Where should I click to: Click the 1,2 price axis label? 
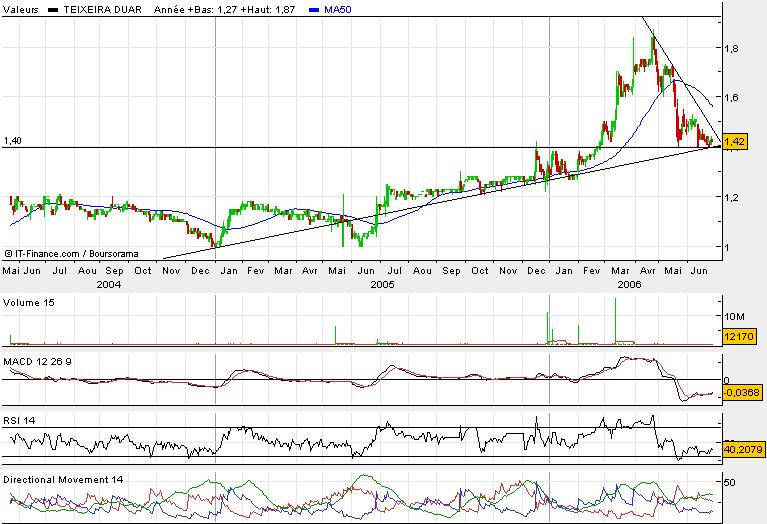coord(731,197)
